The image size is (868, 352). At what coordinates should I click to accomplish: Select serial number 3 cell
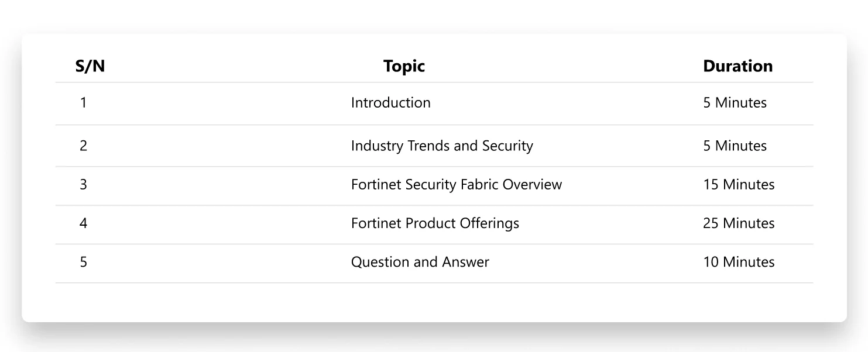(83, 185)
